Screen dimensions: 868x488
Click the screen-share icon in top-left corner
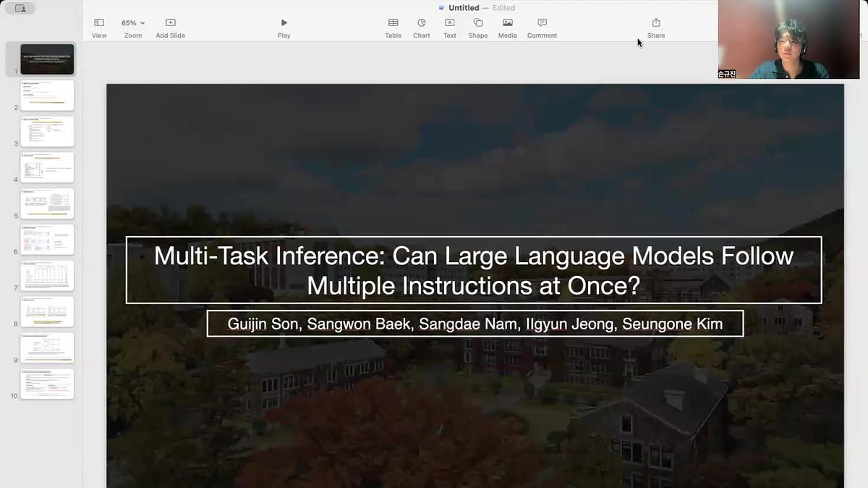[x=20, y=9]
